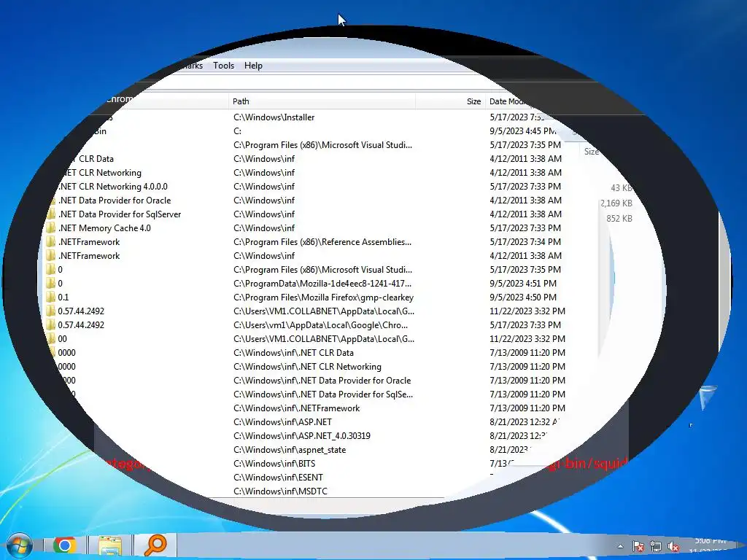Image resolution: width=747 pixels, height=560 pixels.
Task: Click the folder icon of 0 dated 5/17/2023 7:35 PM
Action: [50, 270]
